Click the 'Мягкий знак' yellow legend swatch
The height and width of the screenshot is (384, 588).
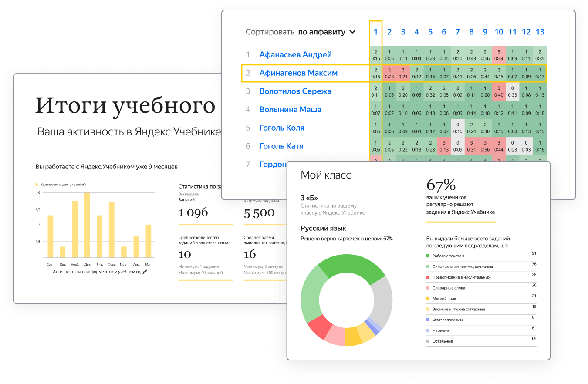[428, 298]
